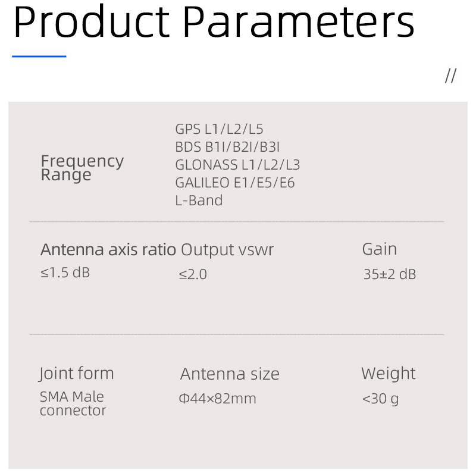476x476 pixels.
Task: Select the SMA Male connector text
Action: (73, 403)
